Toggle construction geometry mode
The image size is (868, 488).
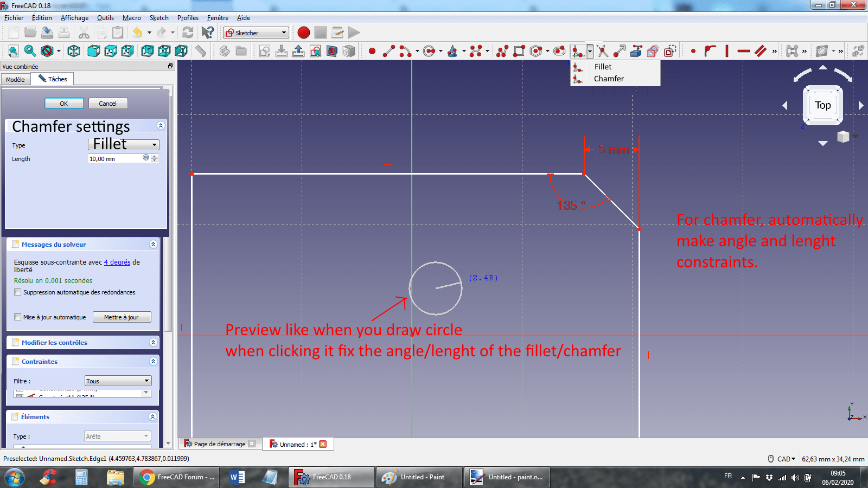pos(669,50)
